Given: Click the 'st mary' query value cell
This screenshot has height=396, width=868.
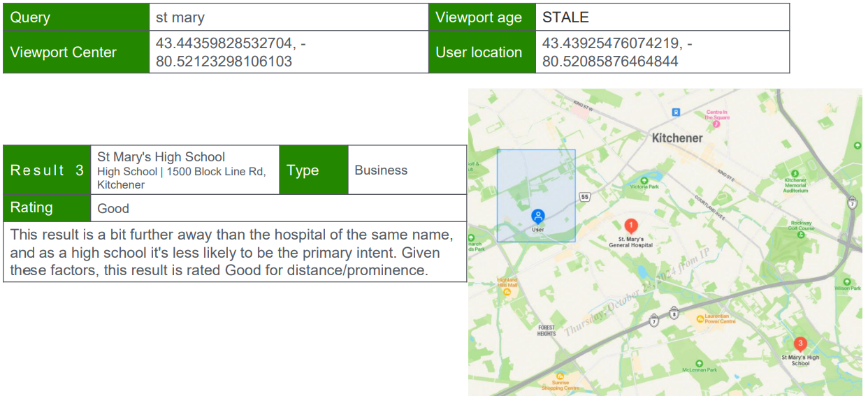Looking at the screenshot, I should coord(288,17).
